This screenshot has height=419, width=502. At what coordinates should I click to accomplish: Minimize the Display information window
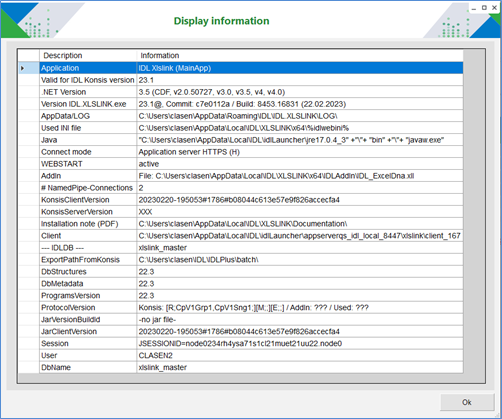point(474,8)
